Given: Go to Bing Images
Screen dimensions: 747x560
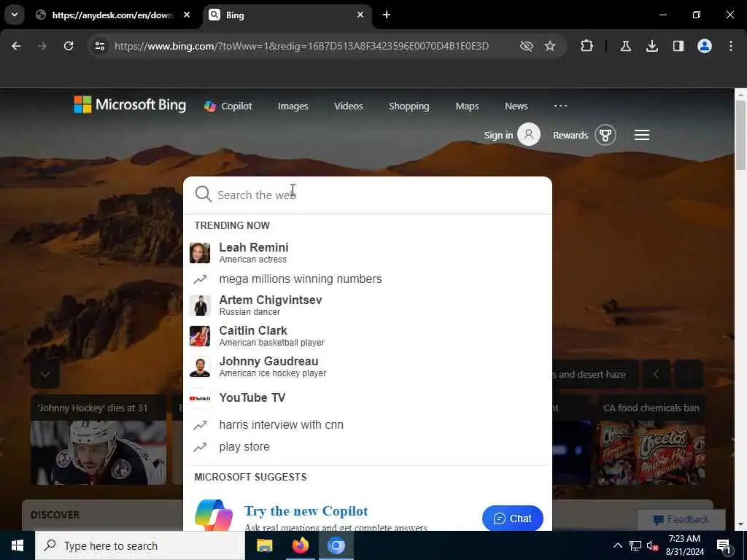Looking at the screenshot, I should pyautogui.click(x=293, y=106).
